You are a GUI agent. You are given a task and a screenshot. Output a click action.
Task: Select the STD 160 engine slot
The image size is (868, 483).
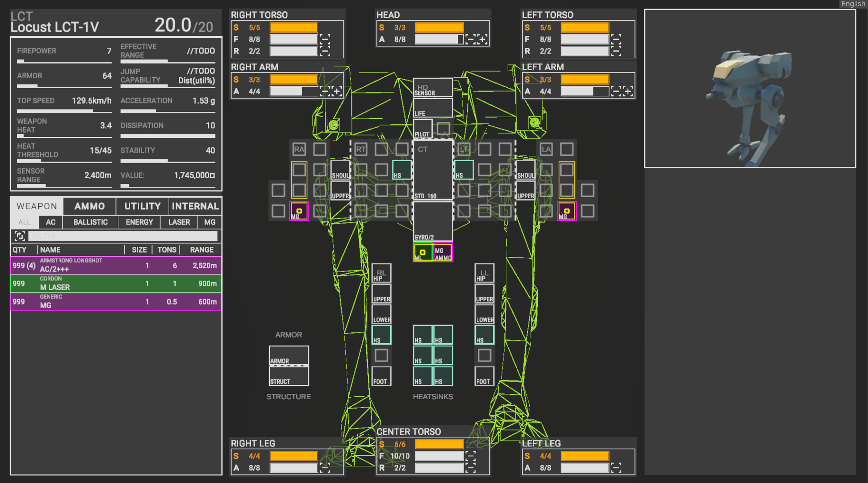(x=433, y=170)
